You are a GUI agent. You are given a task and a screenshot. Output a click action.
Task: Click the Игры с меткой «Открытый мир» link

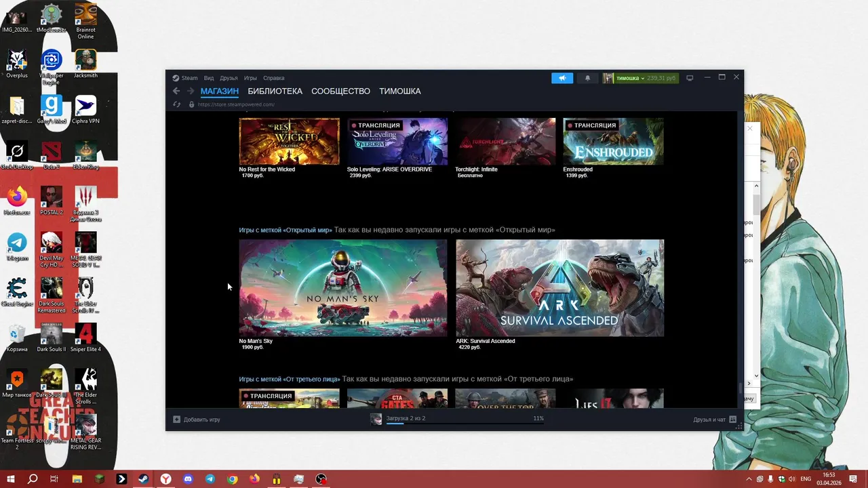pyautogui.click(x=285, y=230)
